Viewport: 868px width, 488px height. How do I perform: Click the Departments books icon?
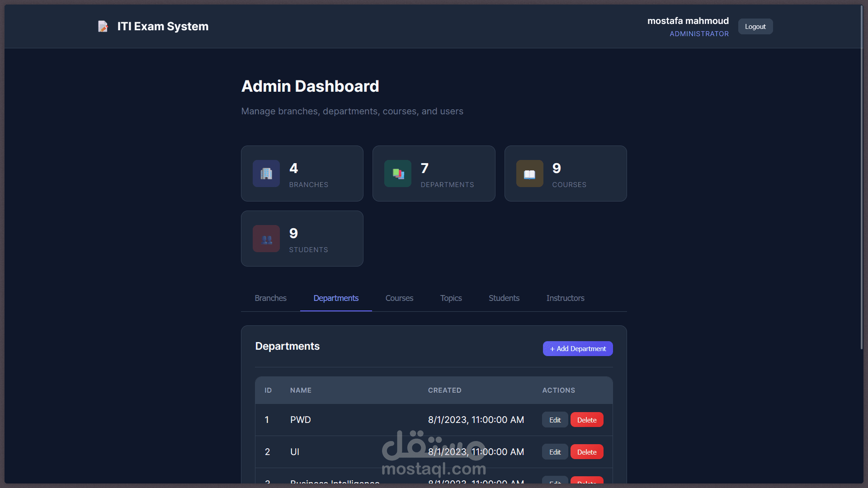click(398, 174)
